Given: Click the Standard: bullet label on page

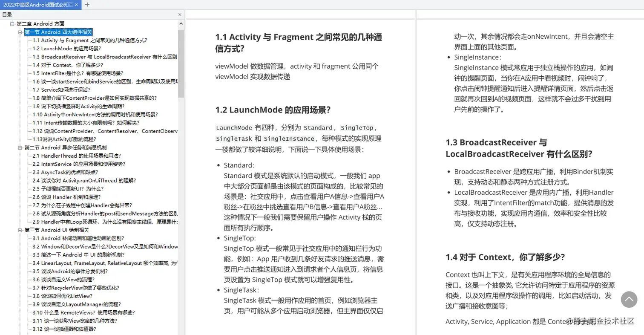Looking at the screenshot, I should (x=239, y=165).
